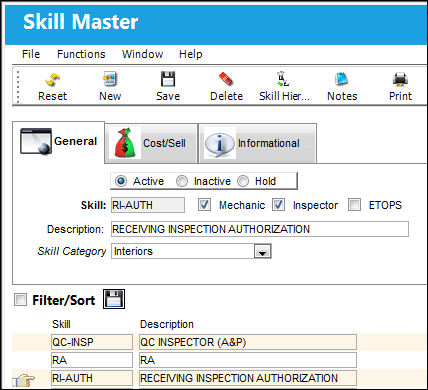The height and width of the screenshot is (390, 428).
Task: Click the Description column header
Action: click(x=167, y=324)
